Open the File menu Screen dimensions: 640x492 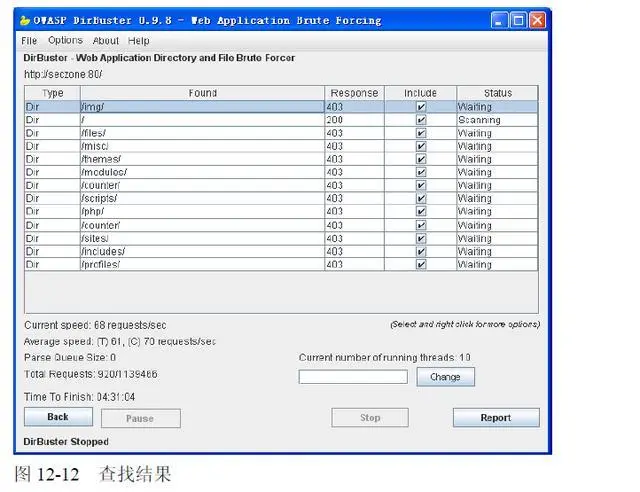[29, 41]
